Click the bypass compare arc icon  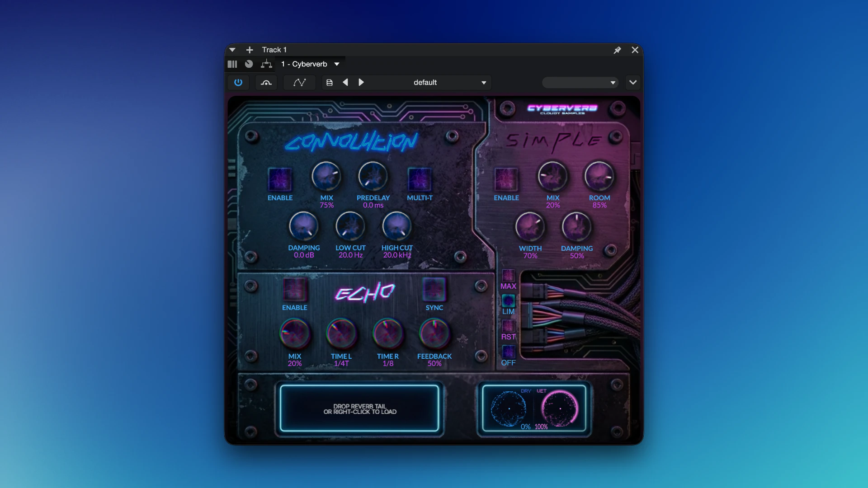click(266, 82)
